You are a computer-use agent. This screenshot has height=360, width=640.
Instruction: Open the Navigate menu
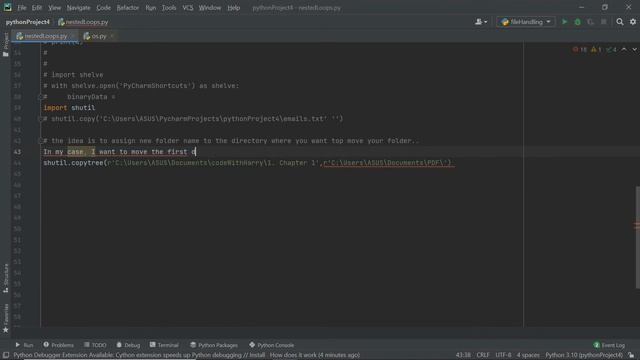pos(78,8)
